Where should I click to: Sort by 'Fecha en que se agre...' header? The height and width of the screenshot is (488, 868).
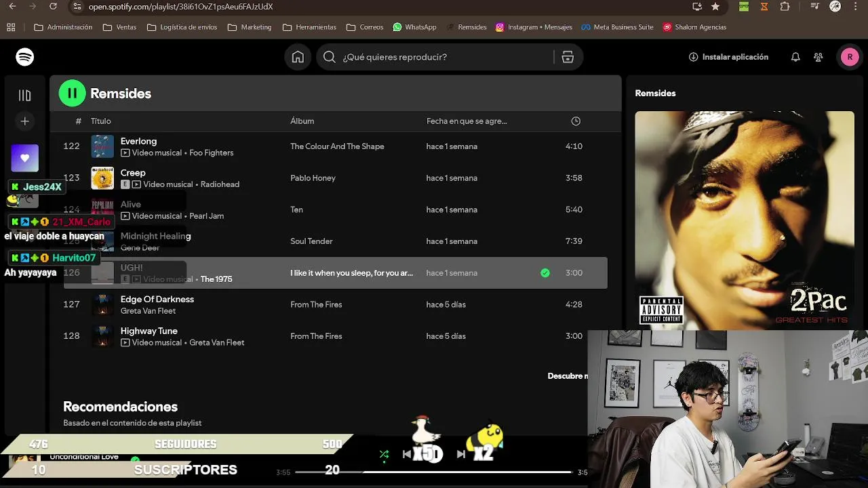point(467,121)
